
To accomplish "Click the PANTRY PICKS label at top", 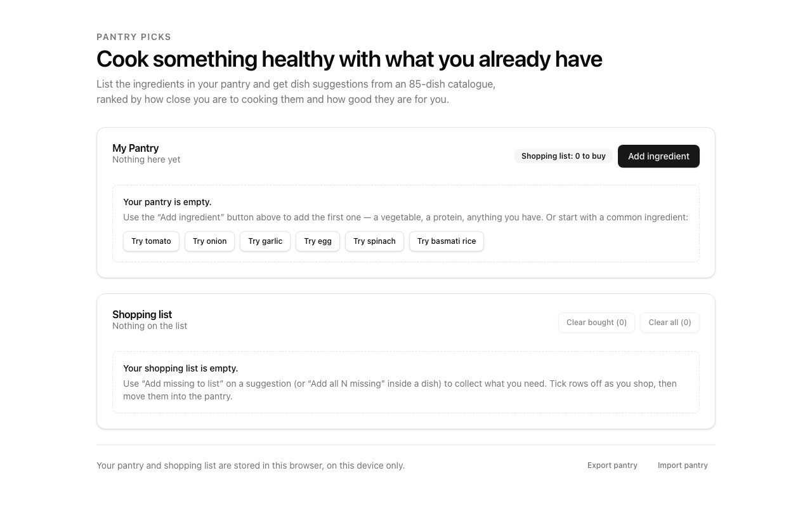I will coord(134,37).
